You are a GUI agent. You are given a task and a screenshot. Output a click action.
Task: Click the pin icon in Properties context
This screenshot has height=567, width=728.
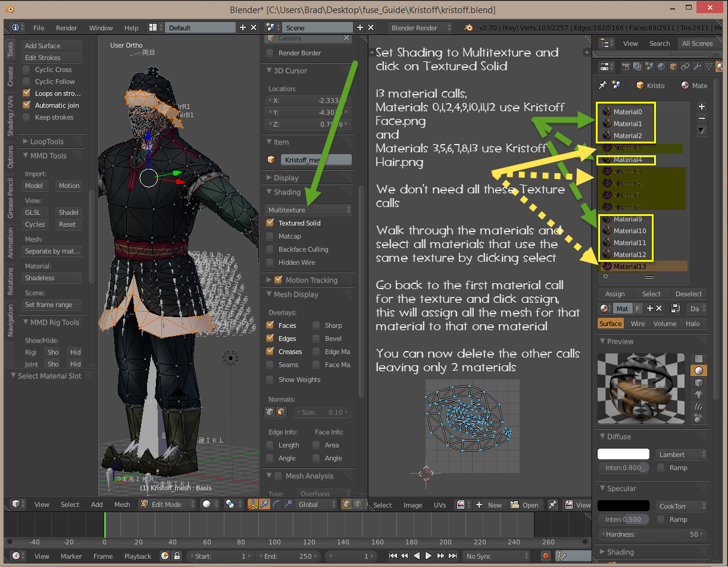point(602,85)
